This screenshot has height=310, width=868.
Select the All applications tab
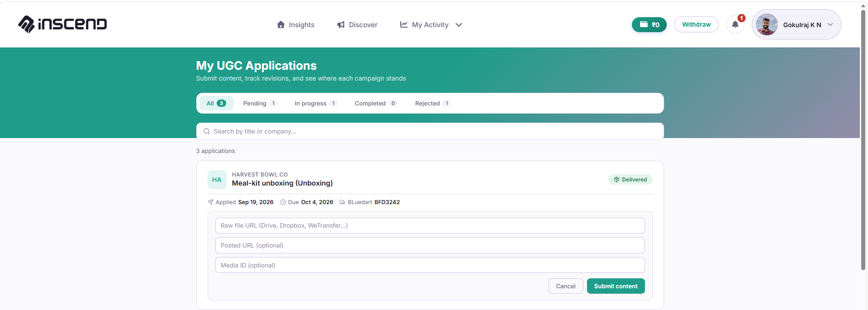tap(216, 103)
